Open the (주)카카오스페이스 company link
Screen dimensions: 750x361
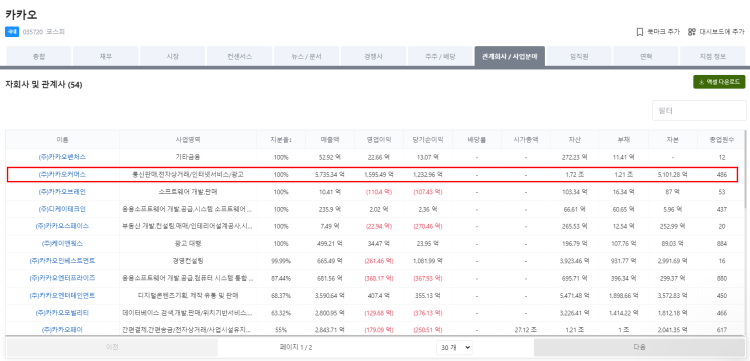(x=62, y=226)
